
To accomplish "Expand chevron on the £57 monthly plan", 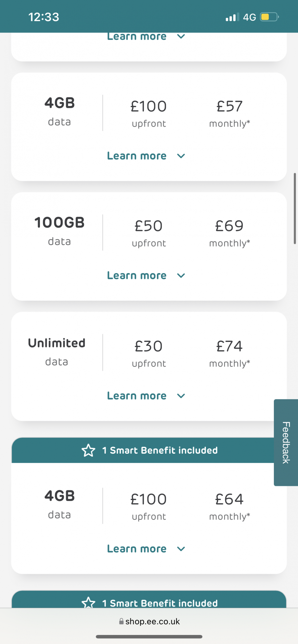I will pos(181,156).
